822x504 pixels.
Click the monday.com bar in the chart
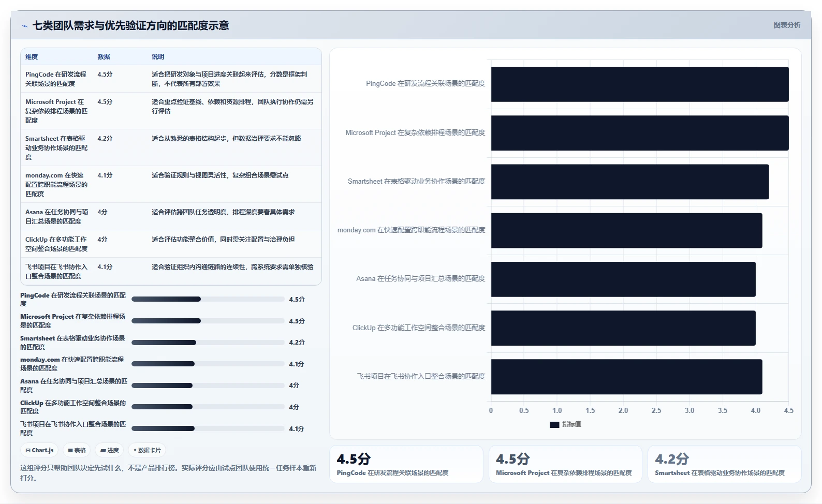tap(626, 230)
